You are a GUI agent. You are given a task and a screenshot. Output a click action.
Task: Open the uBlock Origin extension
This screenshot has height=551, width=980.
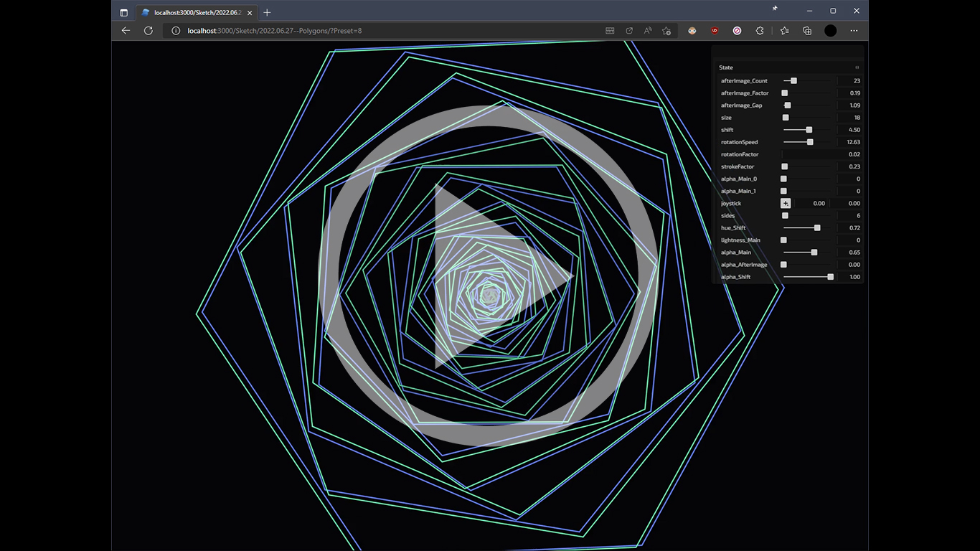click(715, 31)
